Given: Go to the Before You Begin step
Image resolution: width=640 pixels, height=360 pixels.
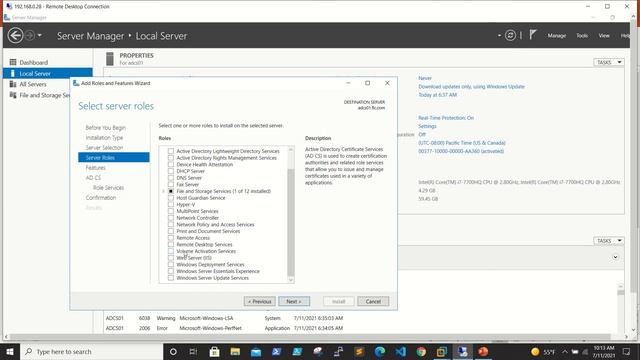Looking at the screenshot, I should tap(106, 128).
